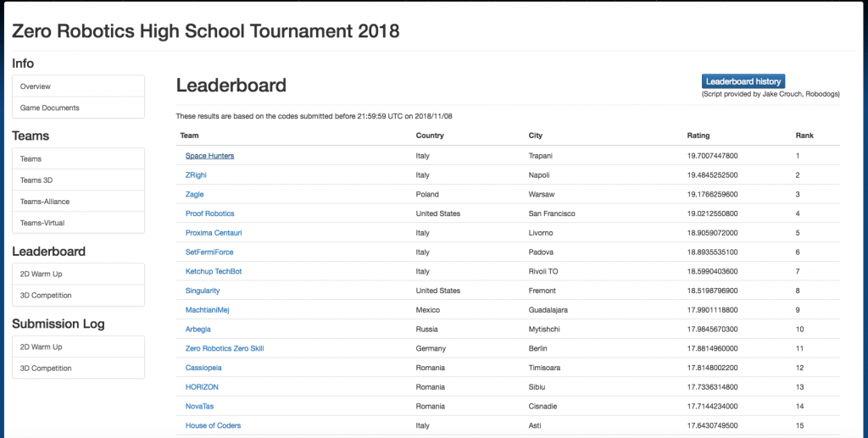
Task: Click the Leaderboard history button
Action: point(743,81)
